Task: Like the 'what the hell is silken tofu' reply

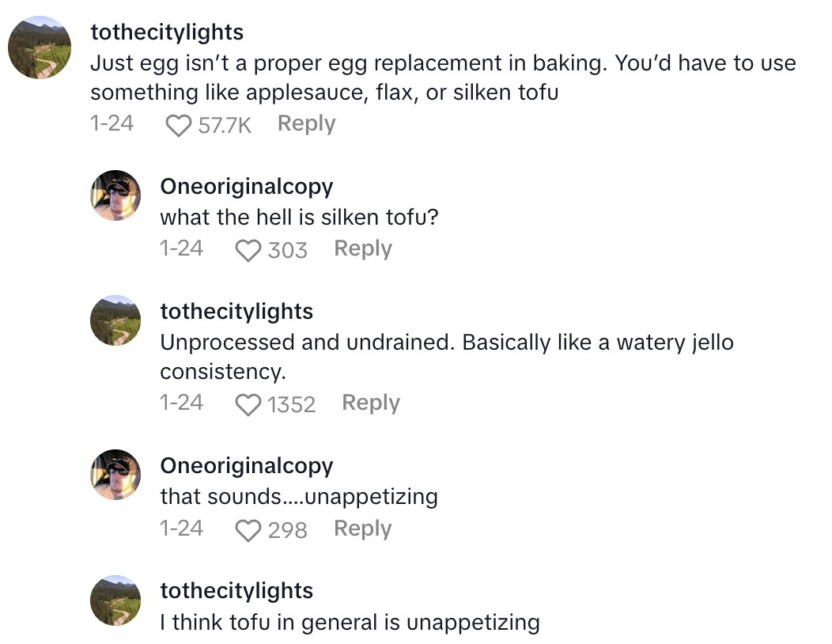Action: (248, 250)
